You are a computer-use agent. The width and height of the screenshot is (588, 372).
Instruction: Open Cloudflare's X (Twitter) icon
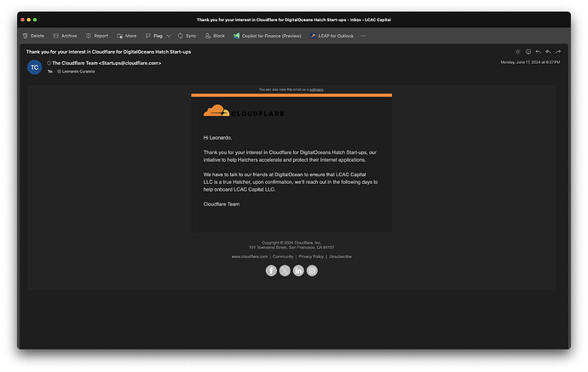coord(285,271)
